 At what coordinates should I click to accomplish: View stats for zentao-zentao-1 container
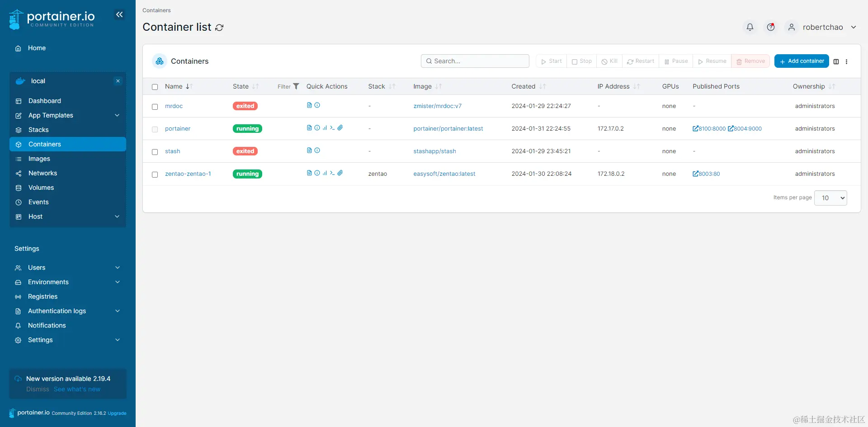click(x=325, y=173)
